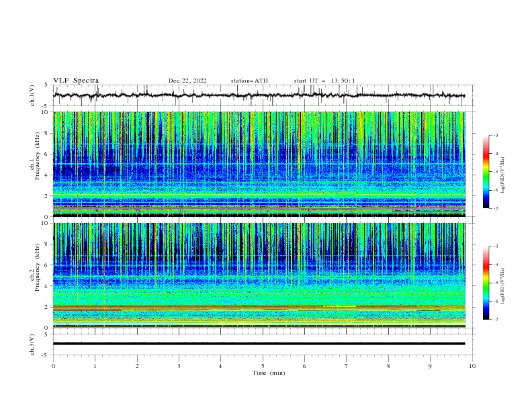This screenshot has width=532, height=411.
Task: Click the "ch.2 Frequency (kHz)" axis label
Action: click(35, 267)
